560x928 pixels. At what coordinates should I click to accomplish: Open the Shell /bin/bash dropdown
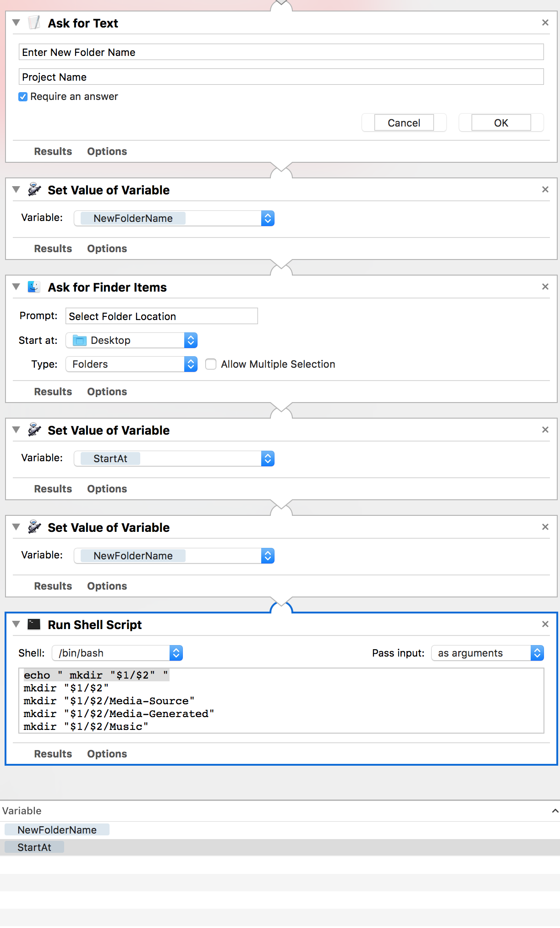click(x=117, y=653)
